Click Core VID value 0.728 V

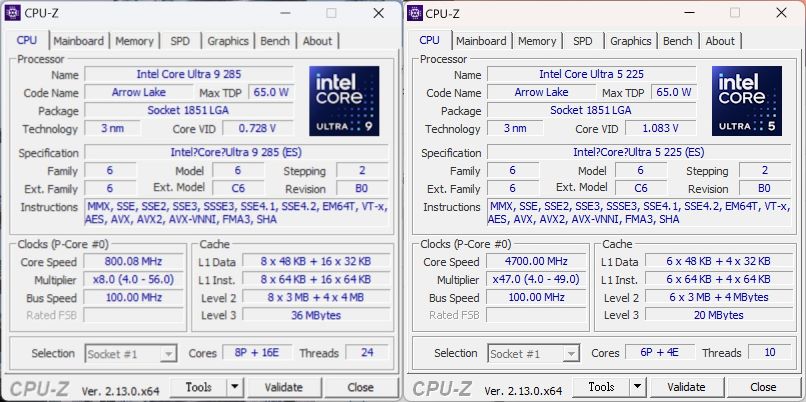258,129
